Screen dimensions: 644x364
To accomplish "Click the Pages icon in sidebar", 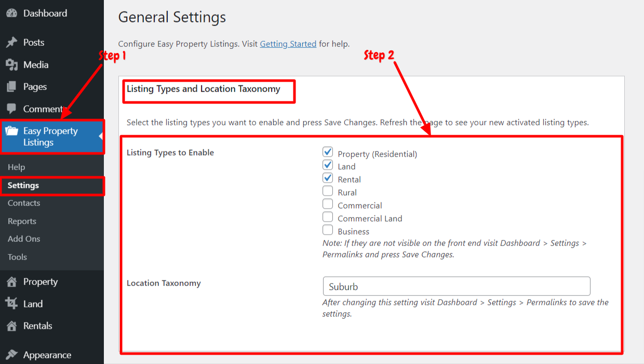I will (x=11, y=87).
